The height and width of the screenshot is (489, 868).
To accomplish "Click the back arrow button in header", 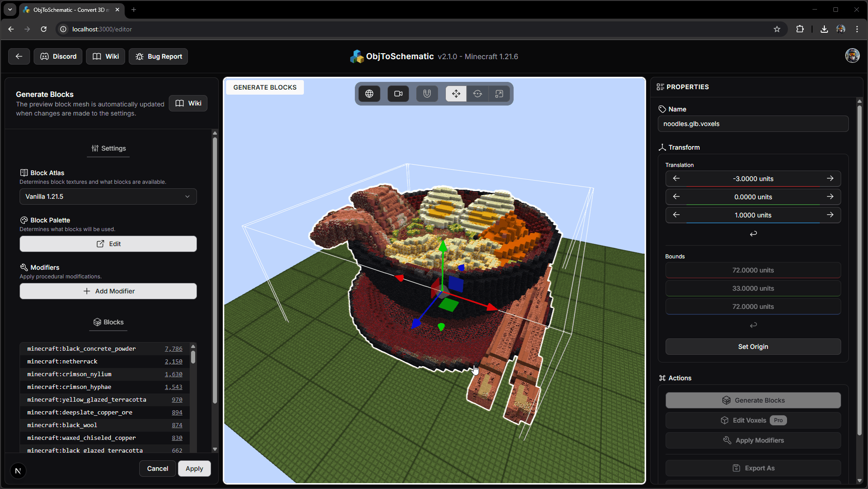I will [x=19, y=56].
